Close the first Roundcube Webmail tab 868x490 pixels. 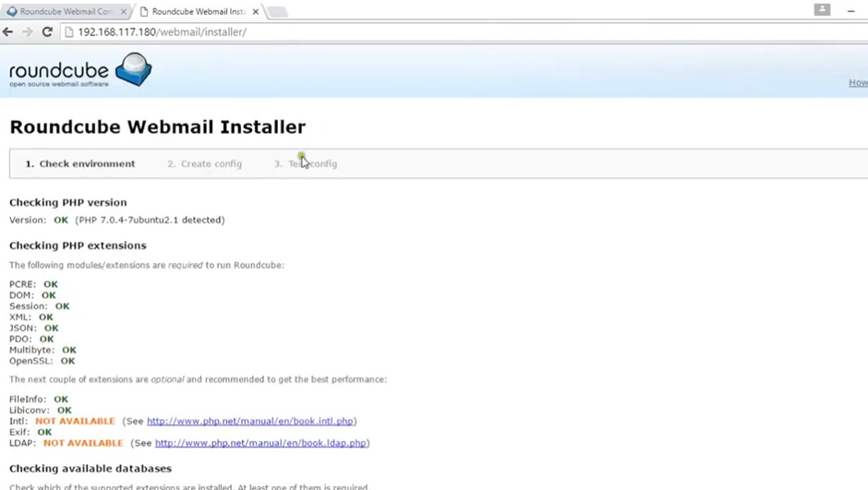pos(124,12)
